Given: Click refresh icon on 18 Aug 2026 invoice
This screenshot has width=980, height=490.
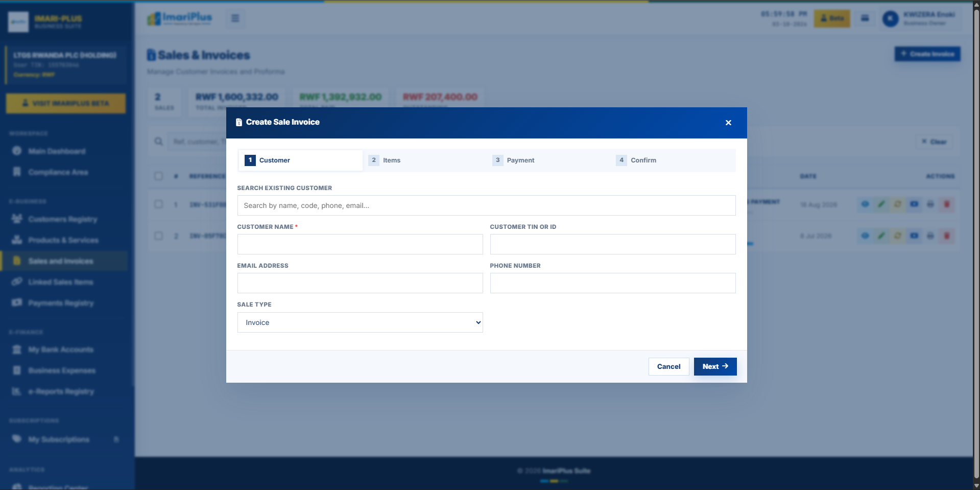Looking at the screenshot, I should click(x=898, y=204).
